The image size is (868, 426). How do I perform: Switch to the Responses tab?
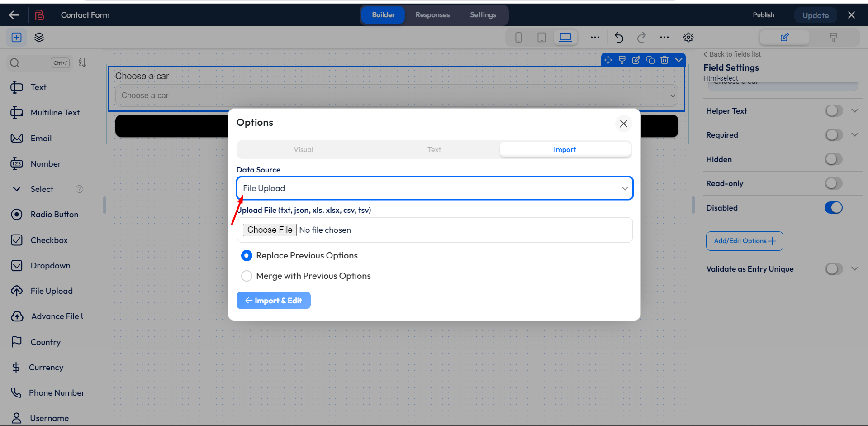click(432, 14)
